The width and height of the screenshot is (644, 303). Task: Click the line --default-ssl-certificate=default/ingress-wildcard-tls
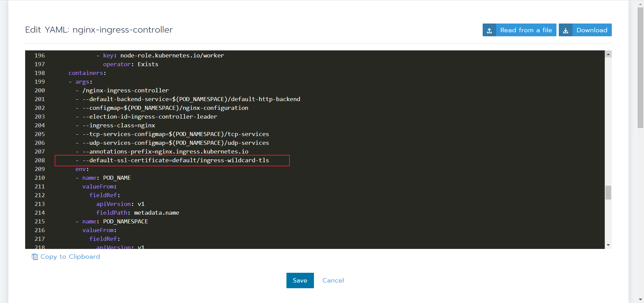(x=176, y=160)
